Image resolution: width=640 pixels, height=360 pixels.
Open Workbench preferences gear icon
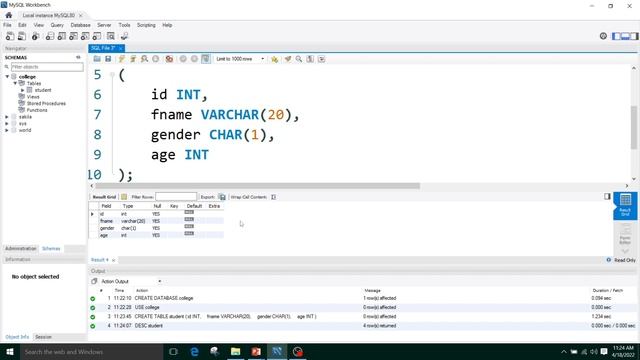[603, 36]
